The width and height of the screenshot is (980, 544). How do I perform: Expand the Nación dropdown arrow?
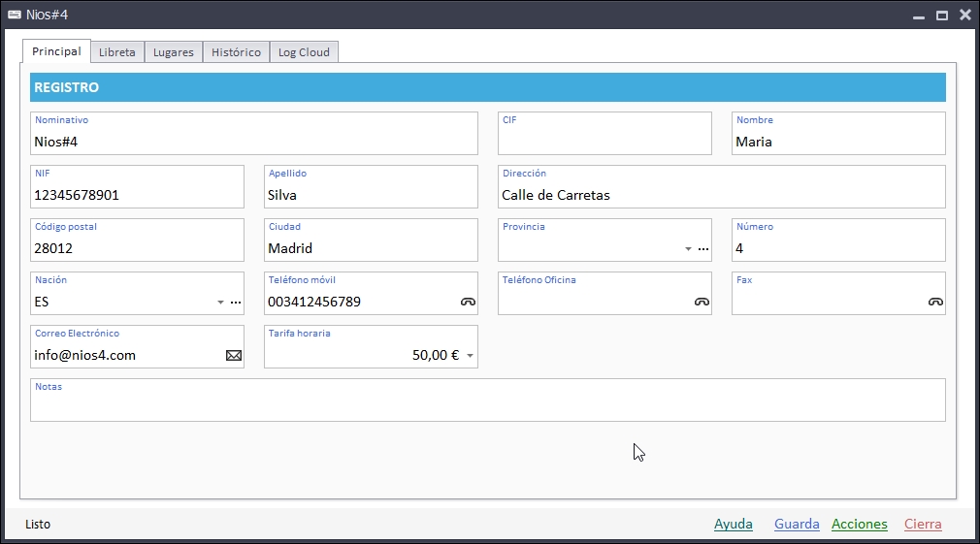(x=220, y=303)
